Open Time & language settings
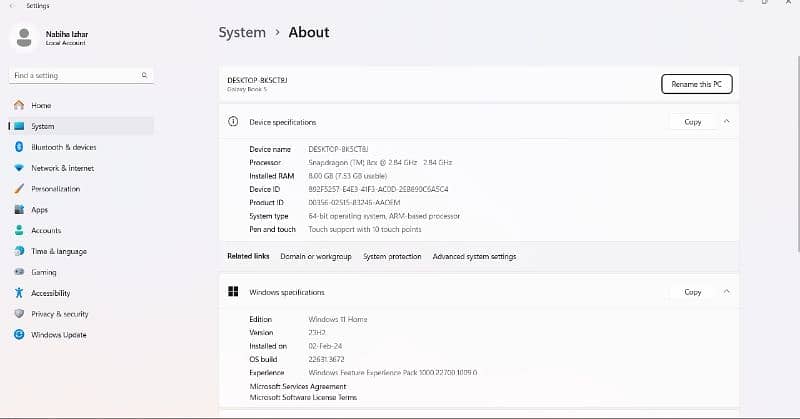Viewport: 800px width, 419px height. pos(58,252)
